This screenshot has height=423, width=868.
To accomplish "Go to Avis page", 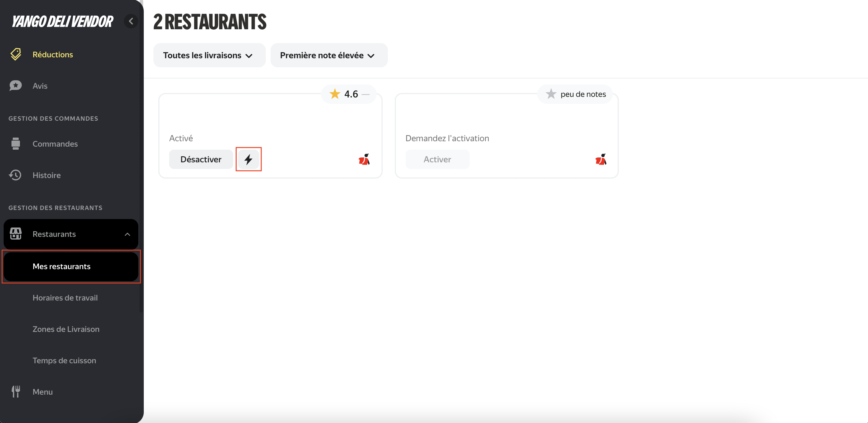I will click(x=40, y=86).
